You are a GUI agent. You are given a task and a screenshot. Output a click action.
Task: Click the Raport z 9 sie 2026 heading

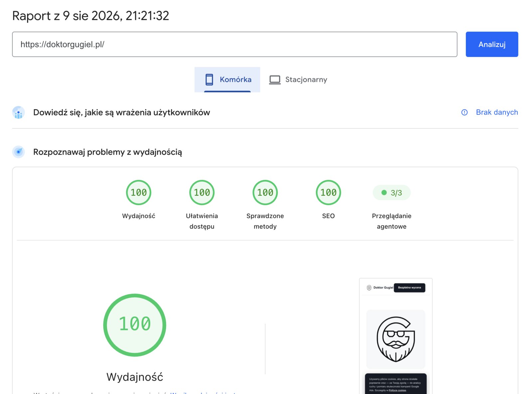tap(91, 16)
